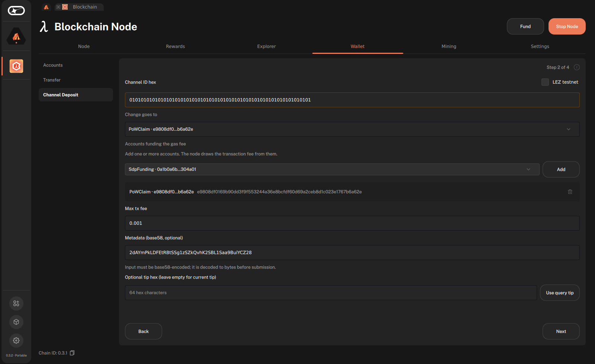Click the Fund button

click(525, 26)
